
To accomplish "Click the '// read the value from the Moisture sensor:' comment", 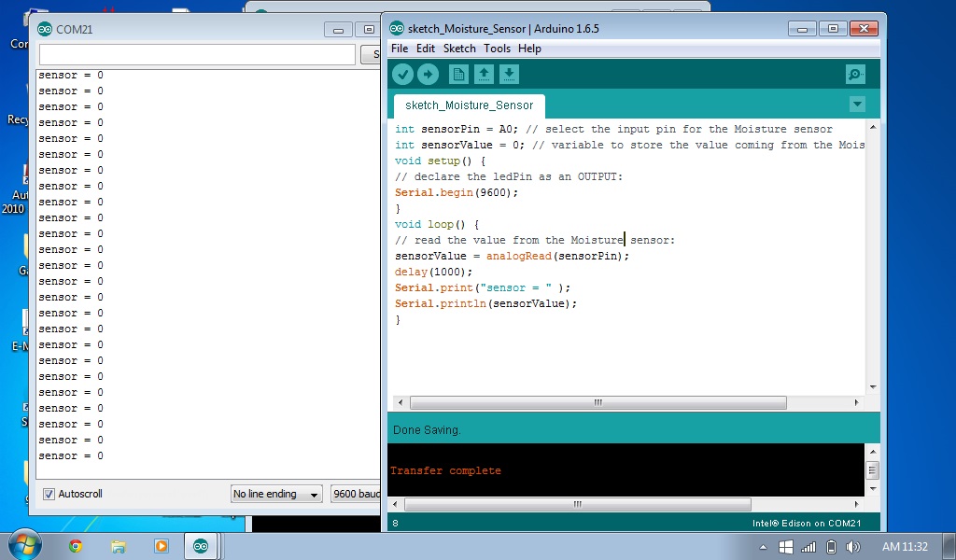I will 535,240.
